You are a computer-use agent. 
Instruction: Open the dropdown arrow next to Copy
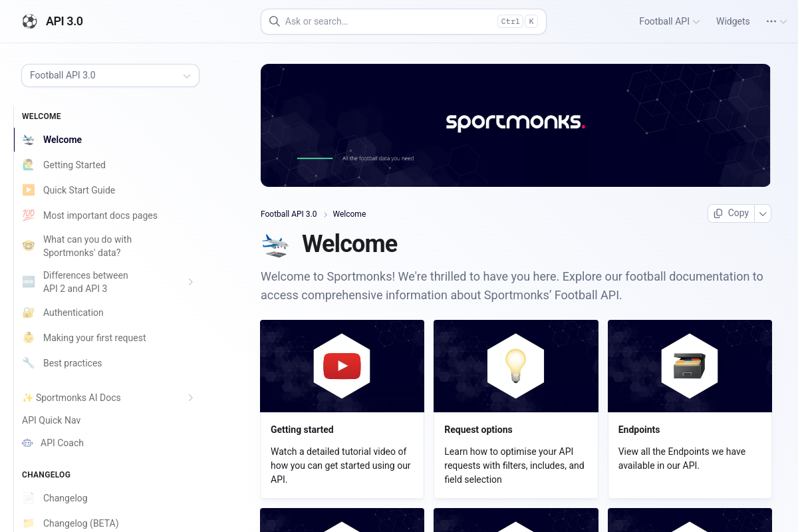[763, 213]
